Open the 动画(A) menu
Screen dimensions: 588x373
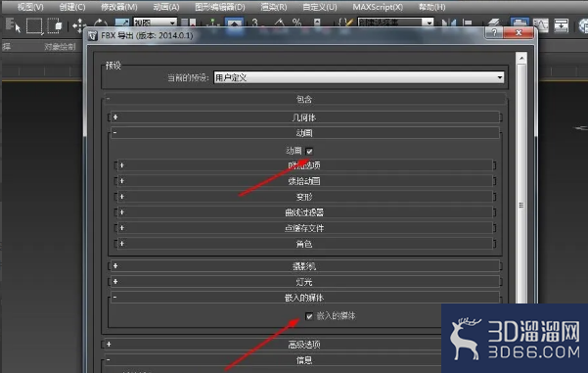(166, 7)
